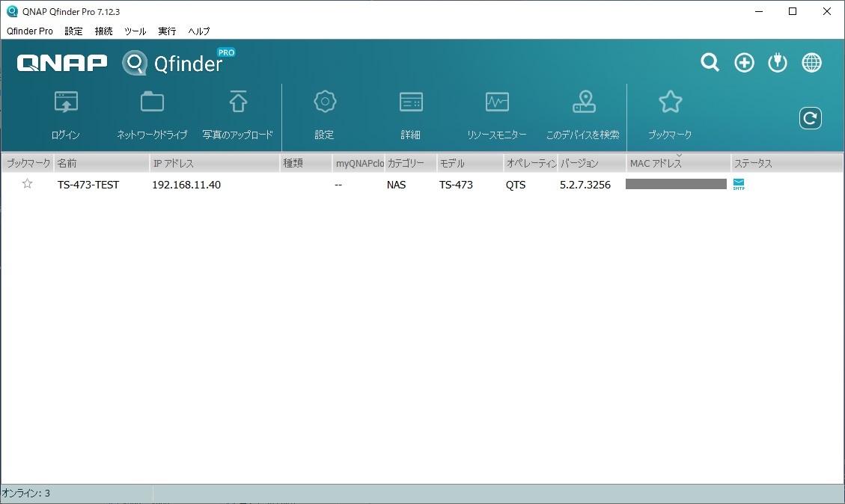Open the ツール menu
The width and height of the screenshot is (845, 504).
(135, 31)
